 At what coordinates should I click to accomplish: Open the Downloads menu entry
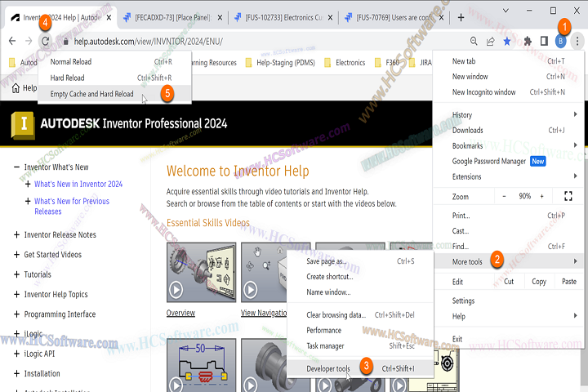pyautogui.click(x=509, y=130)
